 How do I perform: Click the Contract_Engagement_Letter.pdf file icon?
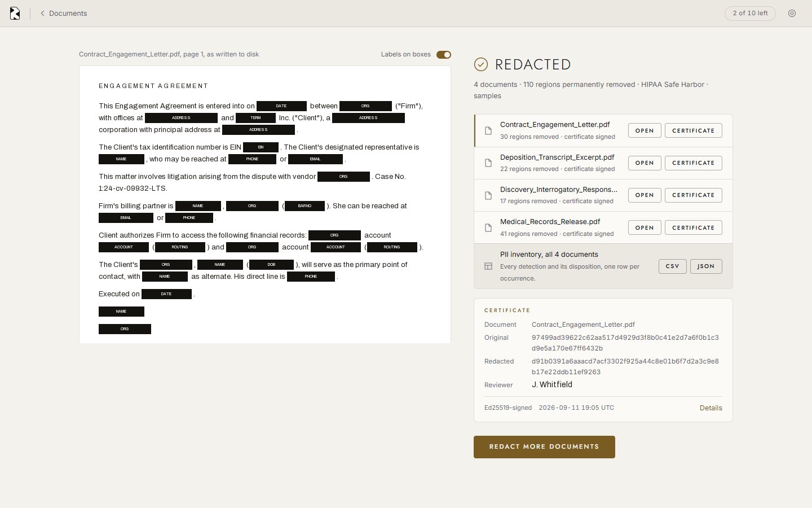(488, 131)
